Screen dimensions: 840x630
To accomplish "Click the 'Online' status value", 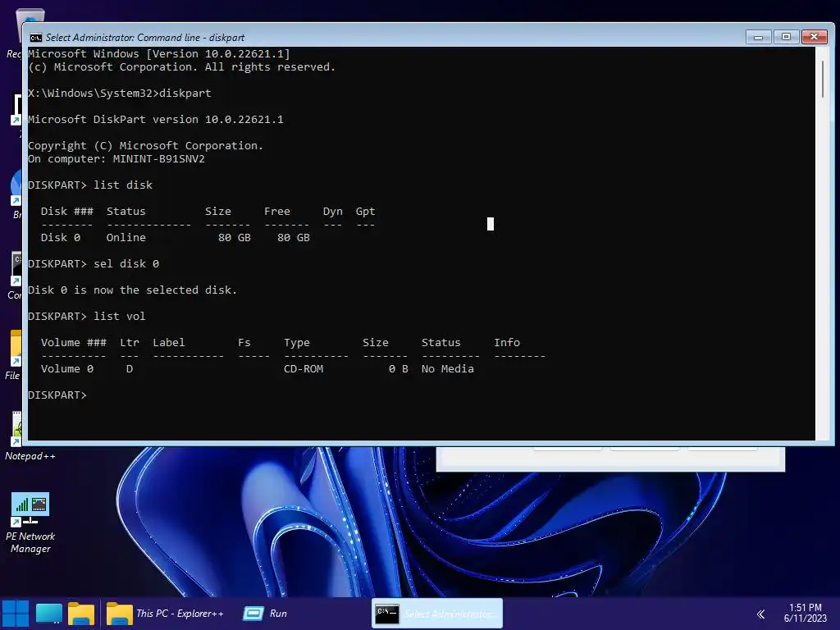I will 126,237.
